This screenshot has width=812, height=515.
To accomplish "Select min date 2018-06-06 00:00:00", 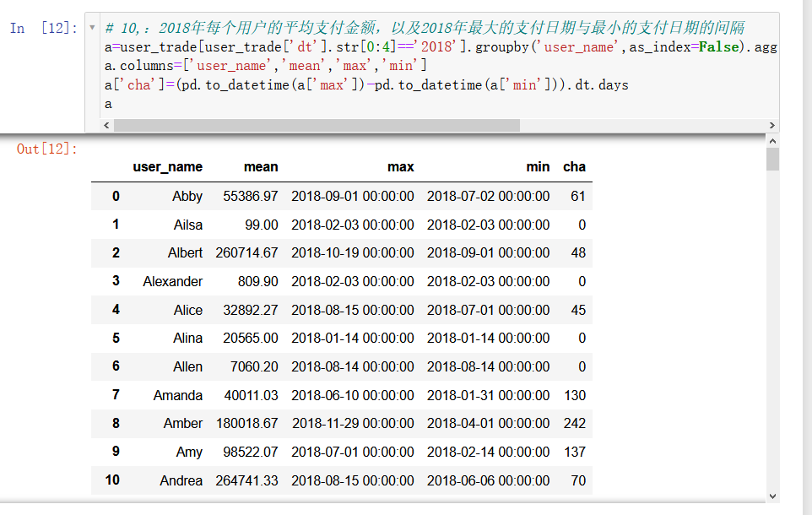I will pyautogui.click(x=489, y=480).
